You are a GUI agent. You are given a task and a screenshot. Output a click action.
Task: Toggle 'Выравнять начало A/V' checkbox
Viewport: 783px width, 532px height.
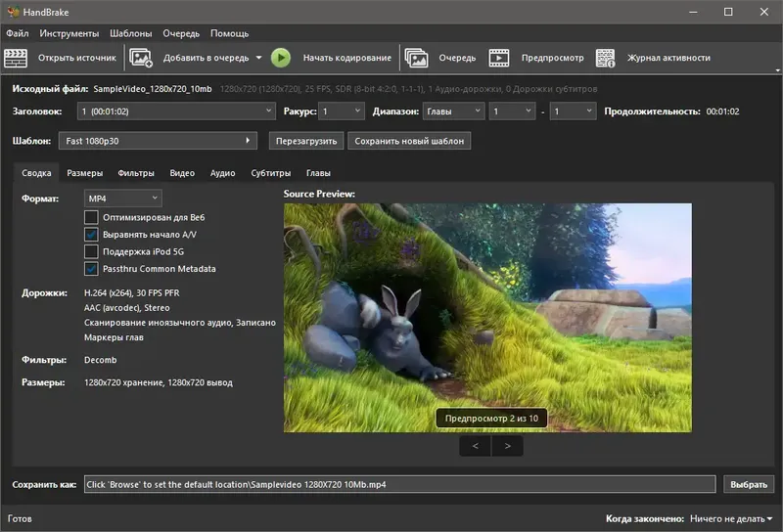(91, 235)
